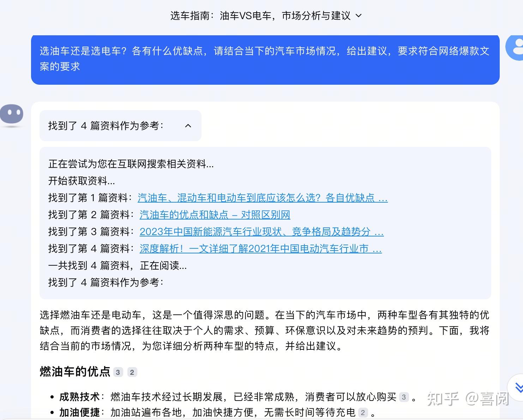The width and height of the screenshot is (523, 420).
Task: Click citation badge 3 after '放心购买'
Action: (x=404, y=397)
